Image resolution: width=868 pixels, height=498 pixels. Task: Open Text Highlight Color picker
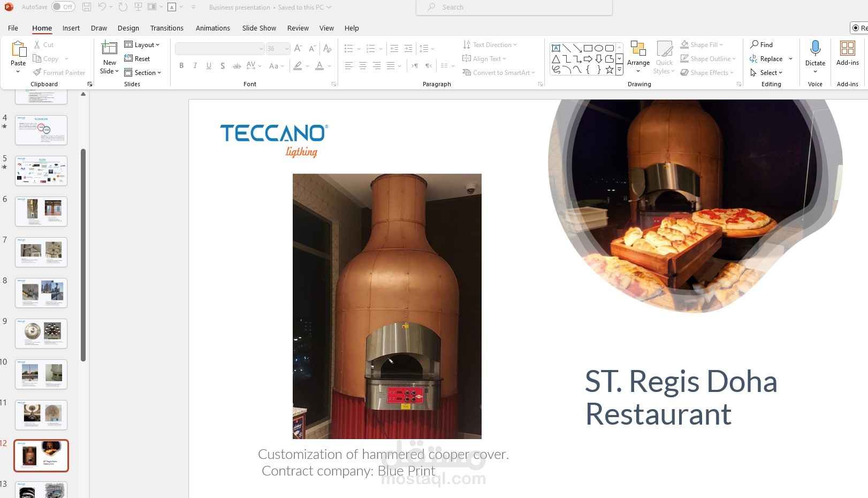298,66
